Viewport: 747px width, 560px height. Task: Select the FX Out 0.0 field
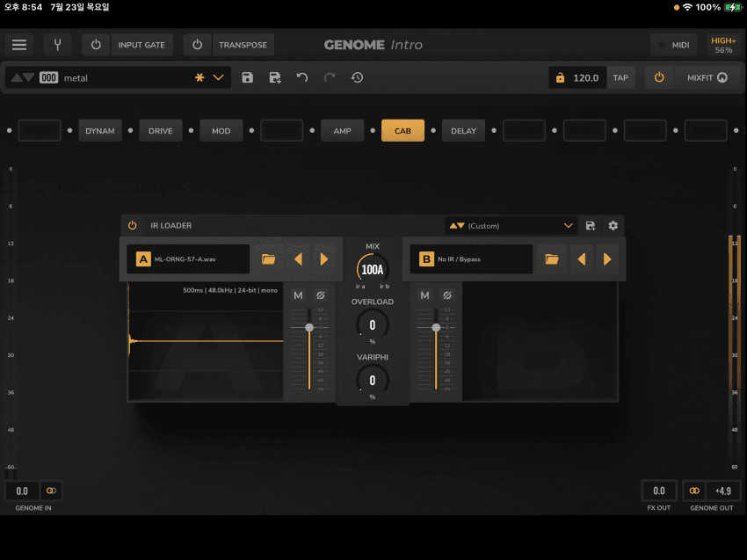[659, 491]
